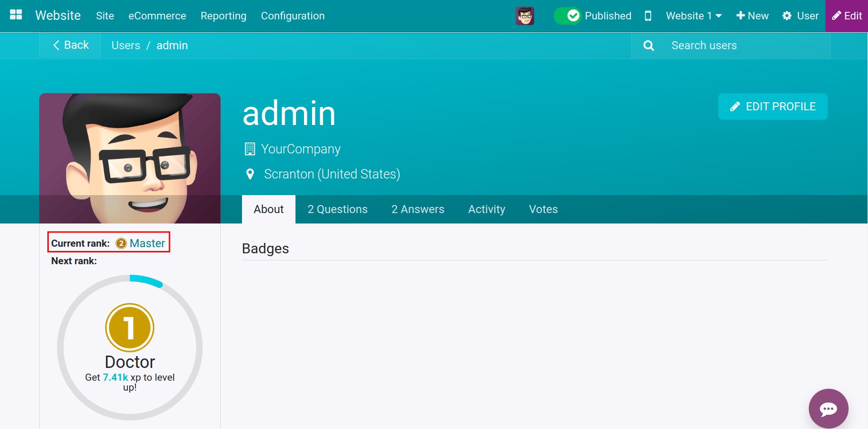The width and height of the screenshot is (868, 429).
Task: Focus the Search users field
Action: (x=747, y=45)
